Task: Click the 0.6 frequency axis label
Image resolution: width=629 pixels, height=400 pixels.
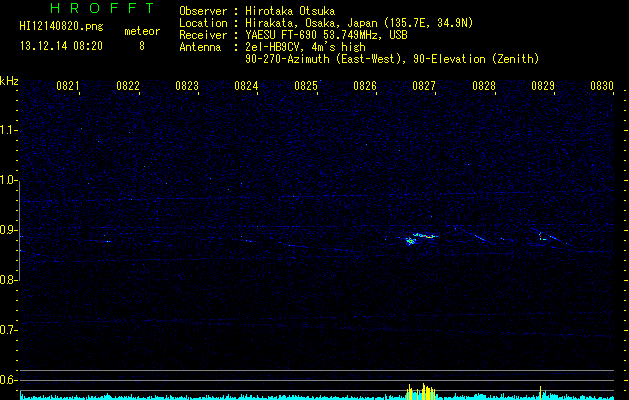Action: pyautogui.click(x=8, y=380)
